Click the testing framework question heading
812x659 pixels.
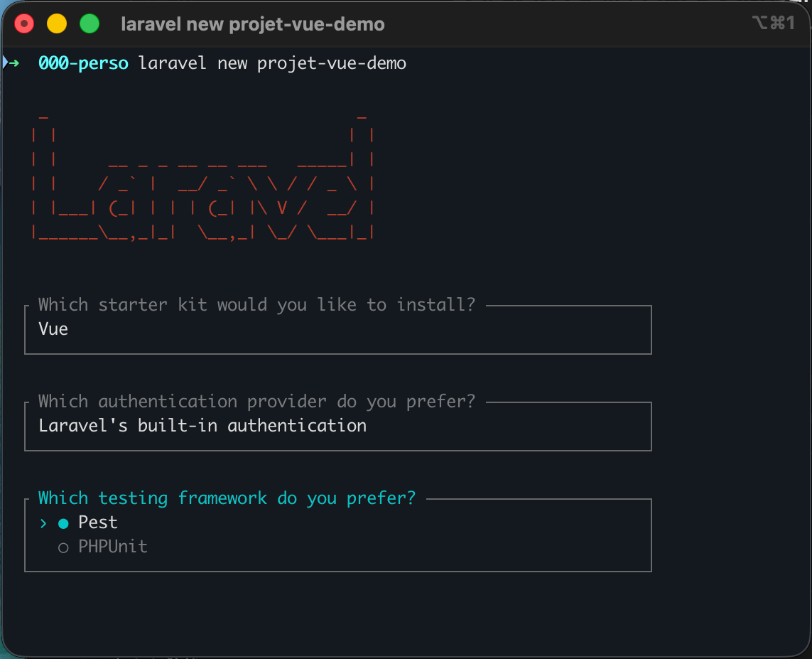click(227, 498)
